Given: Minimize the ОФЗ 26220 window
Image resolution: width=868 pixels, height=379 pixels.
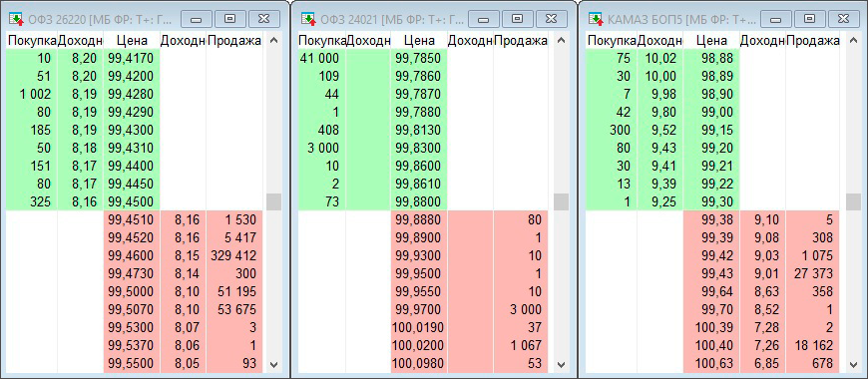Looking at the screenshot, I should pyautogui.click(x=196, y=19).
